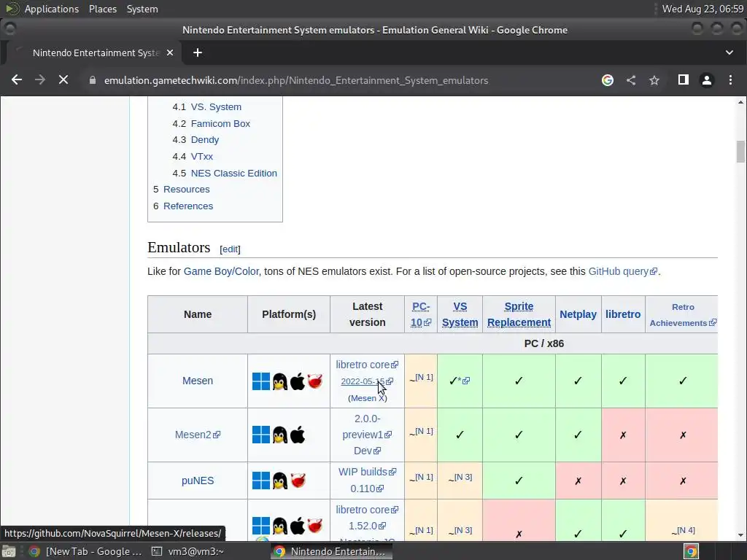Image resolution: width=747 pixels, height=560 pixels.
Task: Click the forward navigation arrow
Action: point(40,80)
